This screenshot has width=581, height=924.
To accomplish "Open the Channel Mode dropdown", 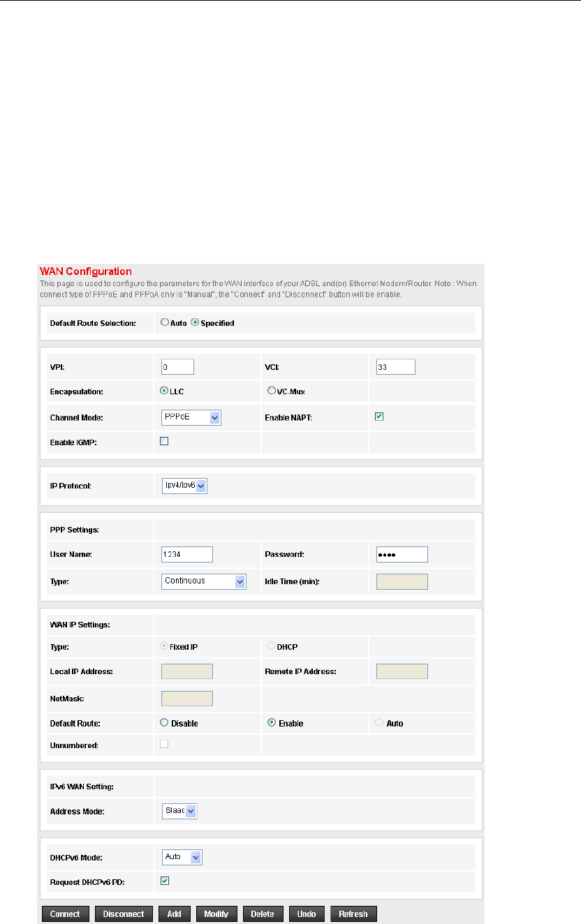I will coord(191,417).
